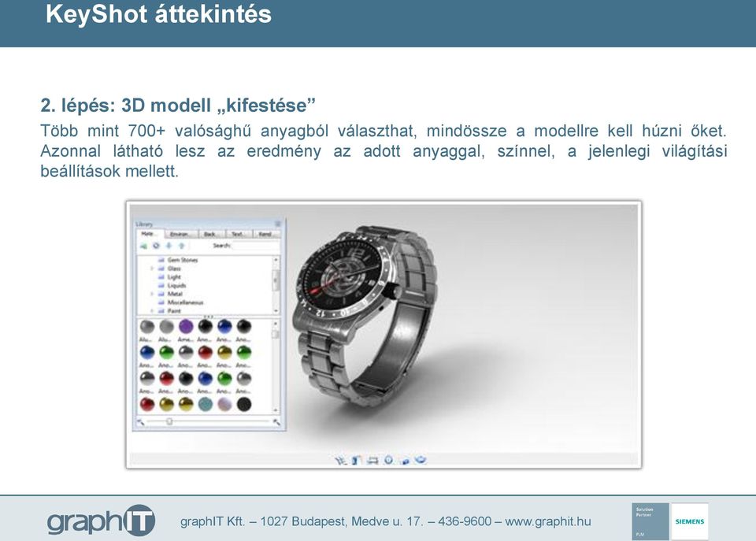Click the Project icon in bottom toolbar

[x=372, y=461]
